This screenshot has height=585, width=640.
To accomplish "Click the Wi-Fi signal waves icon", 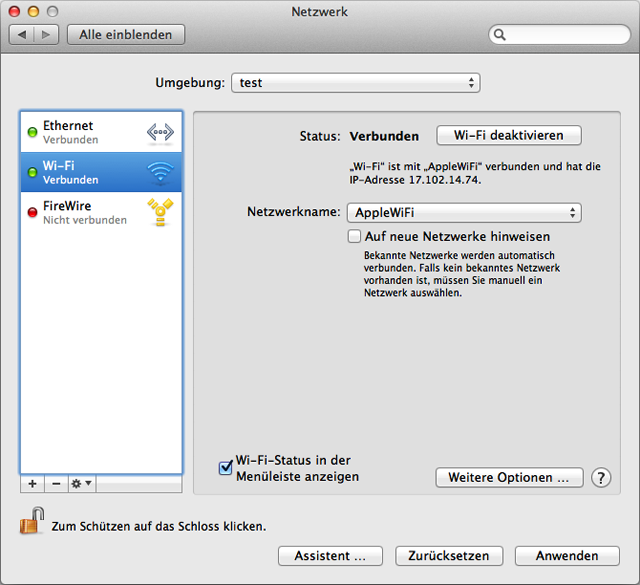I will click(160, 172).
